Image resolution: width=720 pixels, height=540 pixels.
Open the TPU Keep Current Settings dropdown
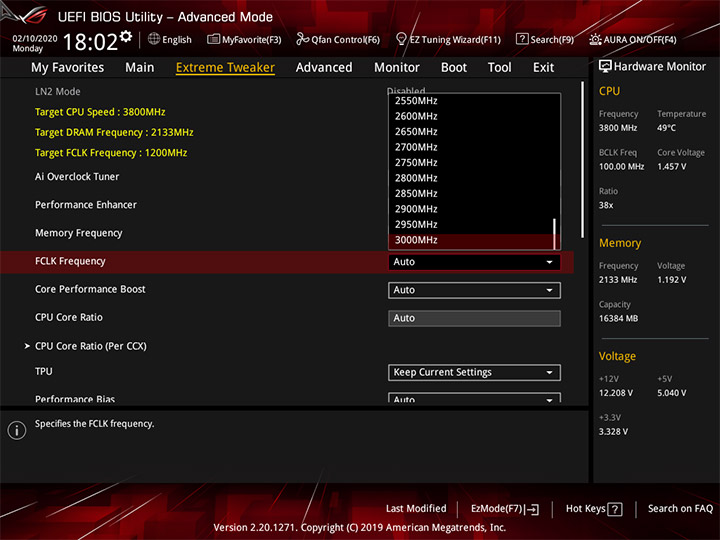click(x=474, y=372)
